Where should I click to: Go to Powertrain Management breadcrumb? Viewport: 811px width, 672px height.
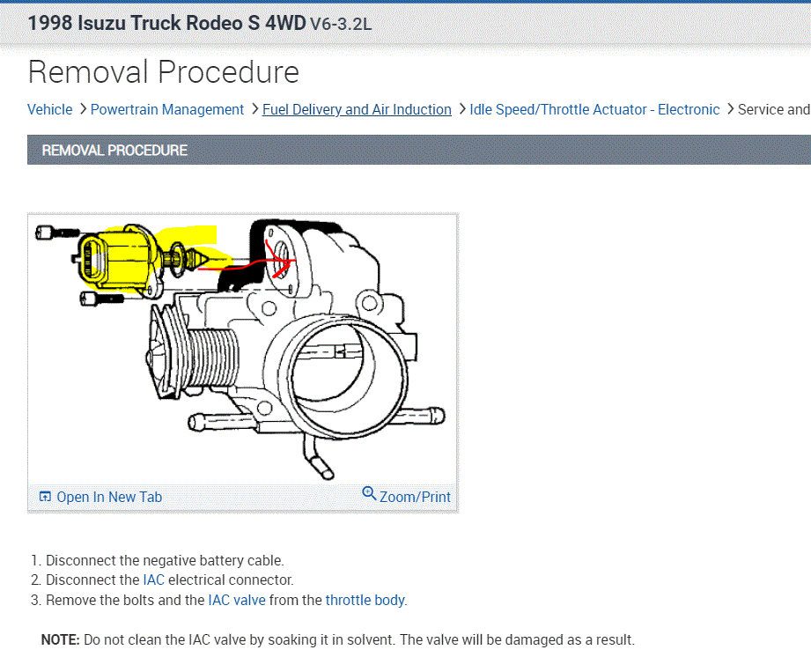(167, 110)
